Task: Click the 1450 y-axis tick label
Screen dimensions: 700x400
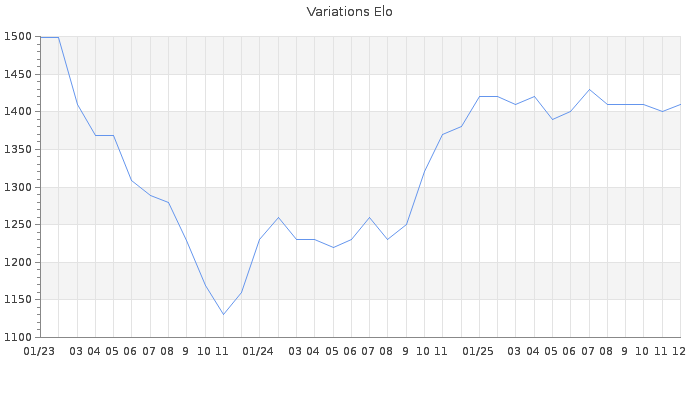Action: tap(18, 74)
